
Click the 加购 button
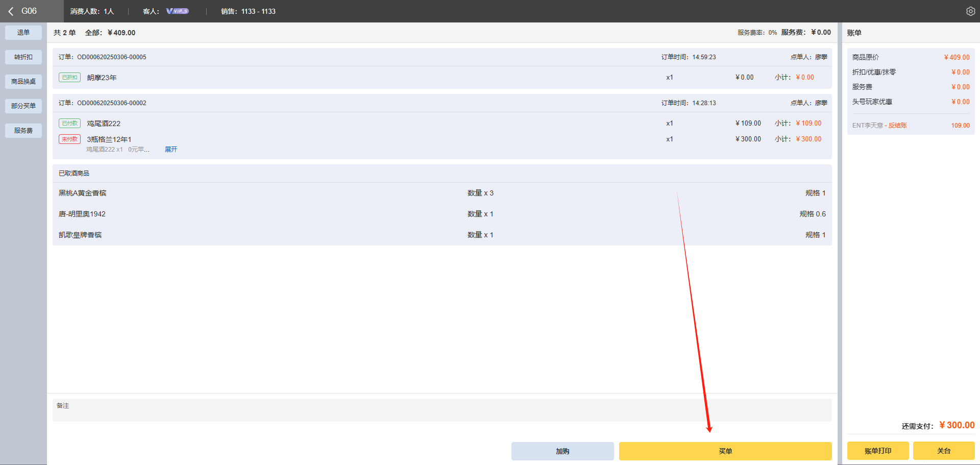point(562,451)
